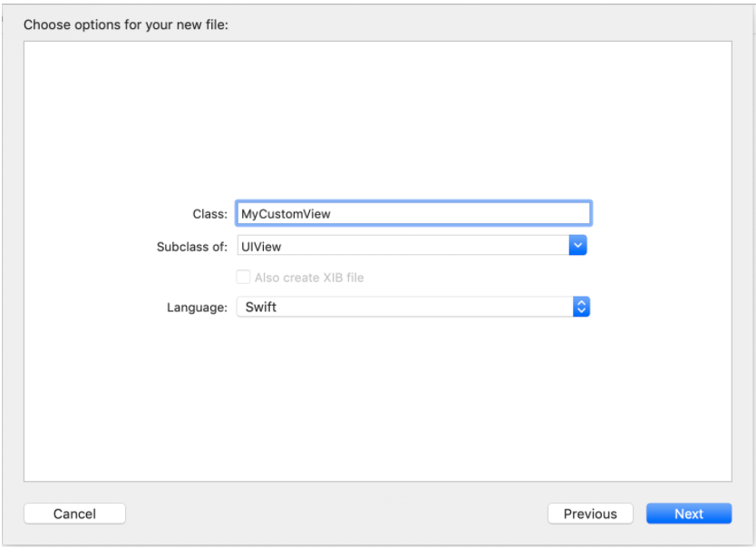The height and width of the screenshot is (548, 756).
Task: Go back with the Previous button
Action: click(x=590, y=514)
